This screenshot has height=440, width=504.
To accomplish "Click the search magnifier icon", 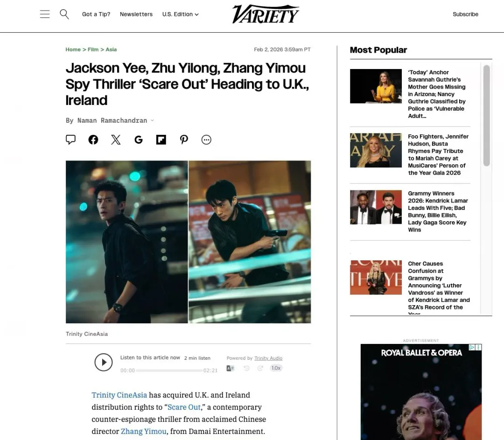I will click(x=64, y=14).
